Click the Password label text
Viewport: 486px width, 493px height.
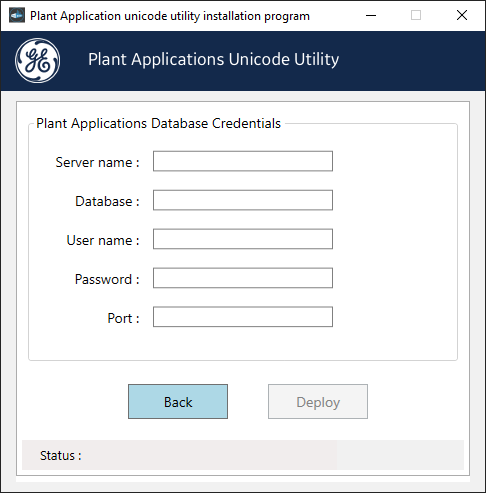tap(107, 279)
